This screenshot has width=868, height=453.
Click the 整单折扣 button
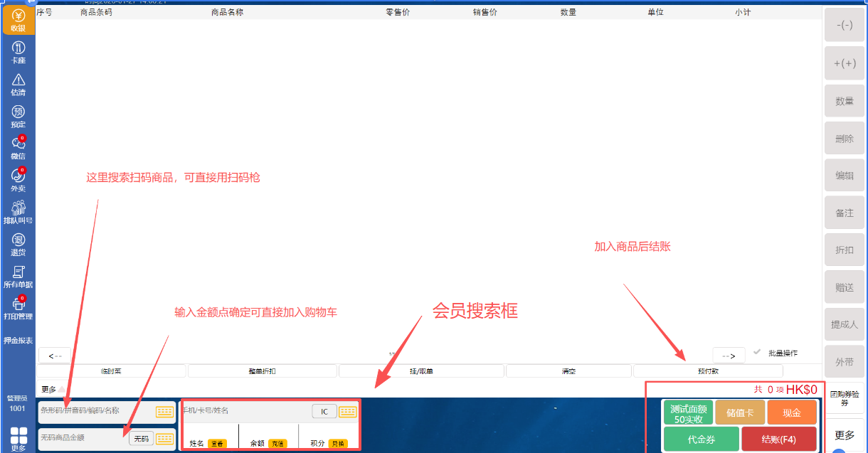click(262, 371)
